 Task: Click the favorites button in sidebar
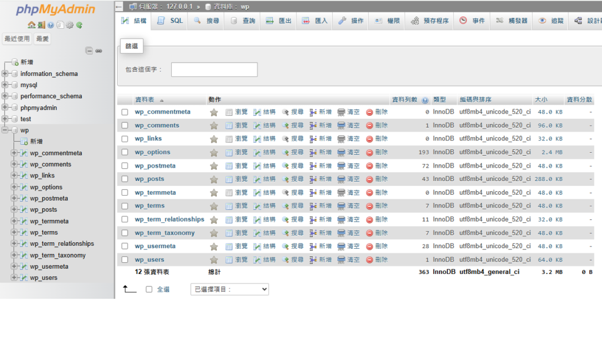42,39
